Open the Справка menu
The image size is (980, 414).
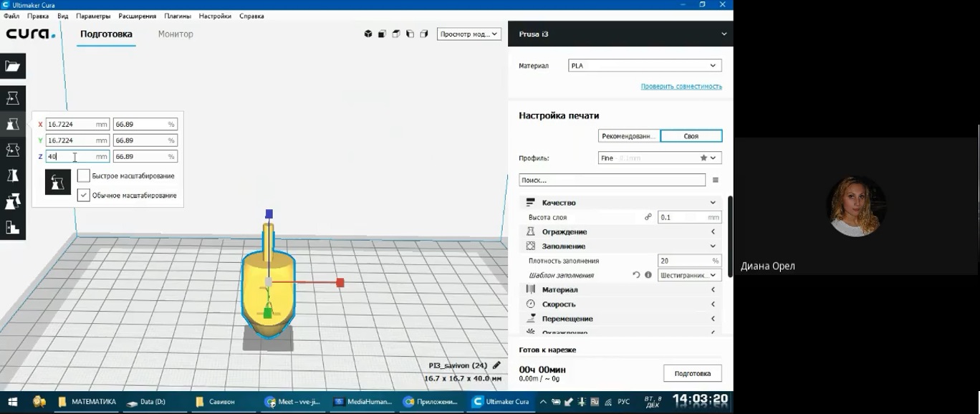click(251, 16)
